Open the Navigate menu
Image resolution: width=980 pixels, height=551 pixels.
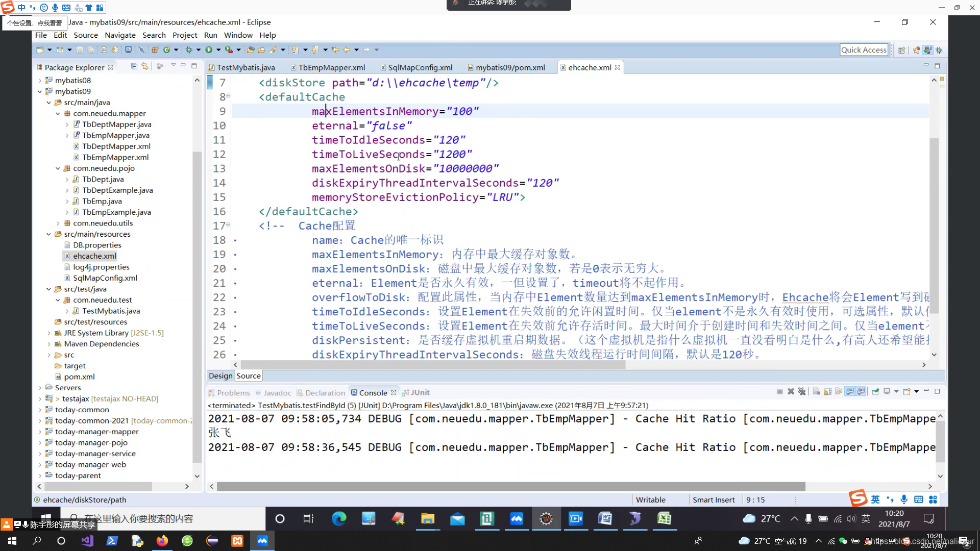(x=120, y=35)
